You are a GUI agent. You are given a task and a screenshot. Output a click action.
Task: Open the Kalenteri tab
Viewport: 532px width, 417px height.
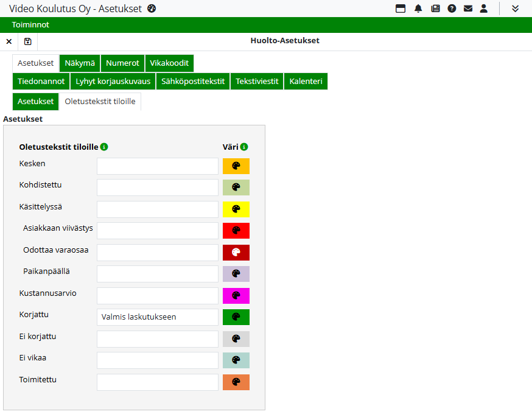(x=306, y=82)
